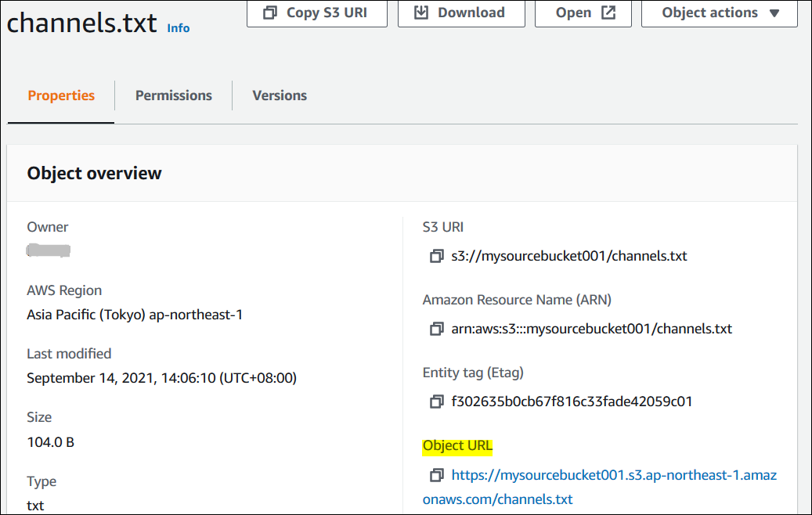Click the blurred Owner value placeholder

(48, 250)
